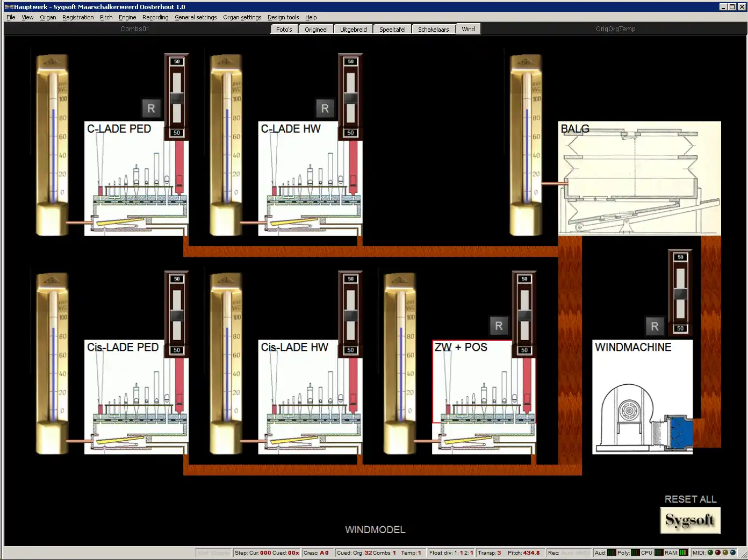Screen dimensions: 748x560
Task: Hit the R reset icon above WINDMACHINE
Action: [654, 326]
